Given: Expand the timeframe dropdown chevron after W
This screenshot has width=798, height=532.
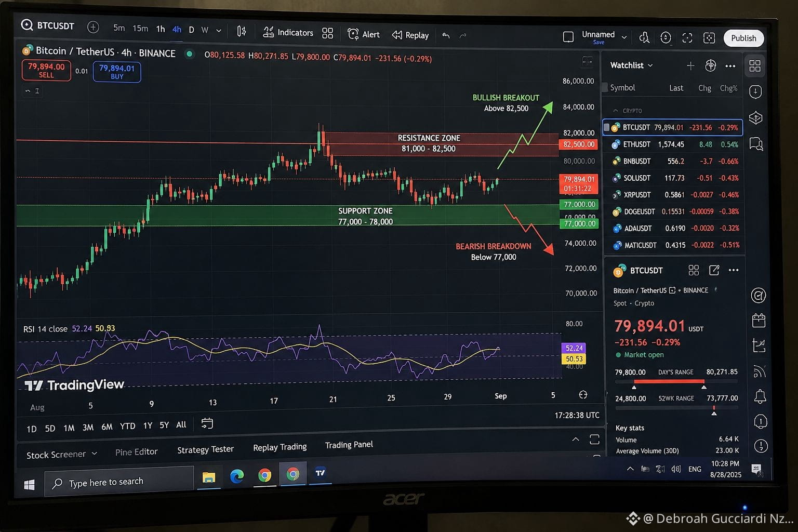Looking at the screenshot, I should pos(219,31).
